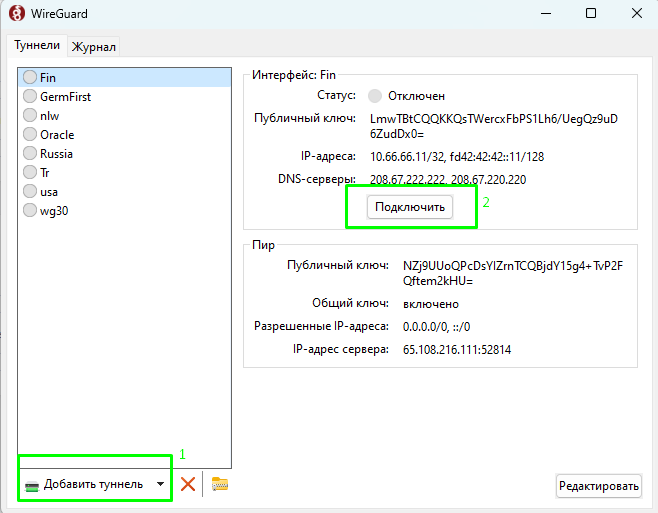Select the GermFirst tunnel in list

point(66,97)
